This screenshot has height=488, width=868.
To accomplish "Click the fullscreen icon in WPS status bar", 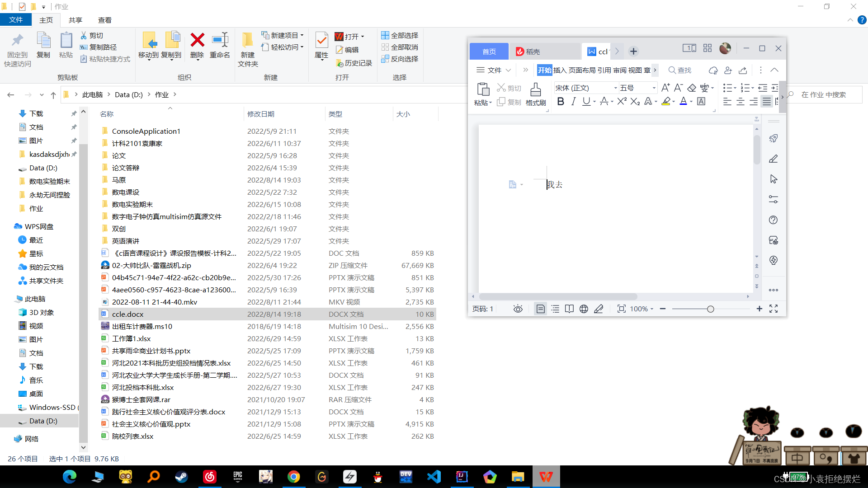I will click(x=774, y=309).
